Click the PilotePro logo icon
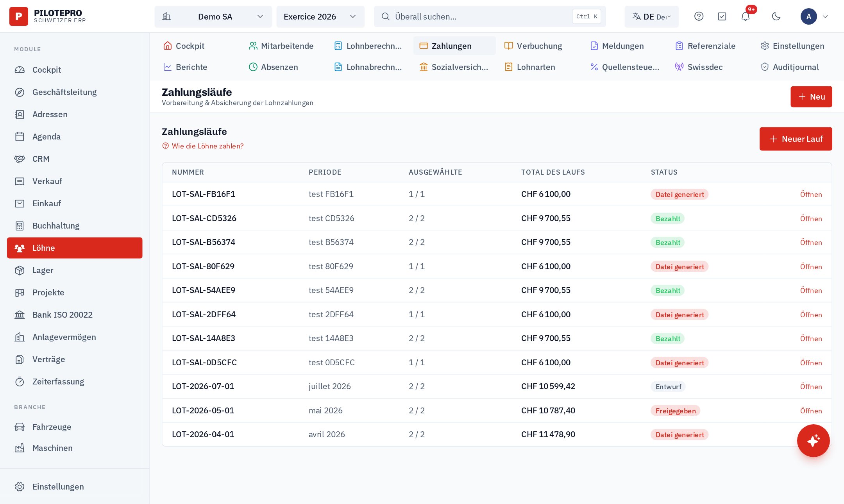The width and height of the screenshot is (844, 504). click(19, 16)
